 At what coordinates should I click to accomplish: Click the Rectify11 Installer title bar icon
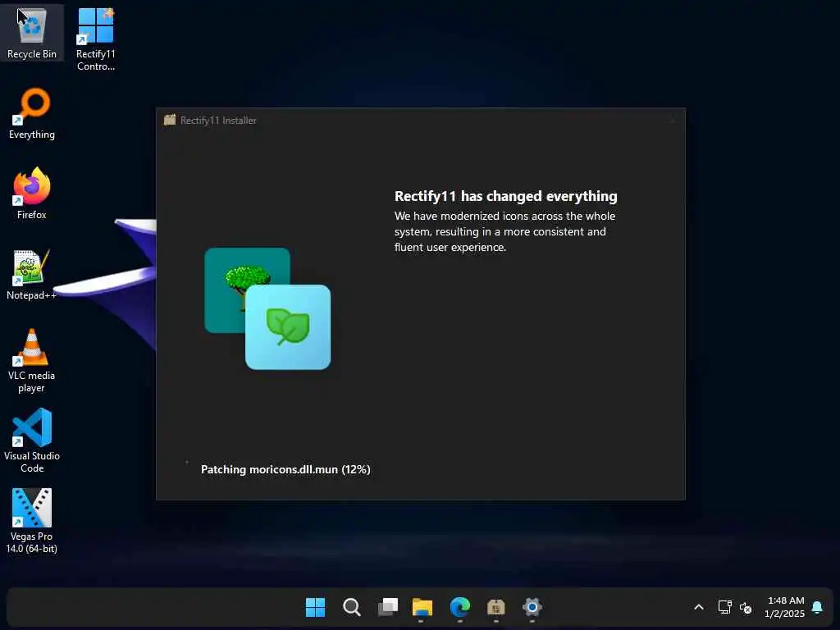pos(170,120)
